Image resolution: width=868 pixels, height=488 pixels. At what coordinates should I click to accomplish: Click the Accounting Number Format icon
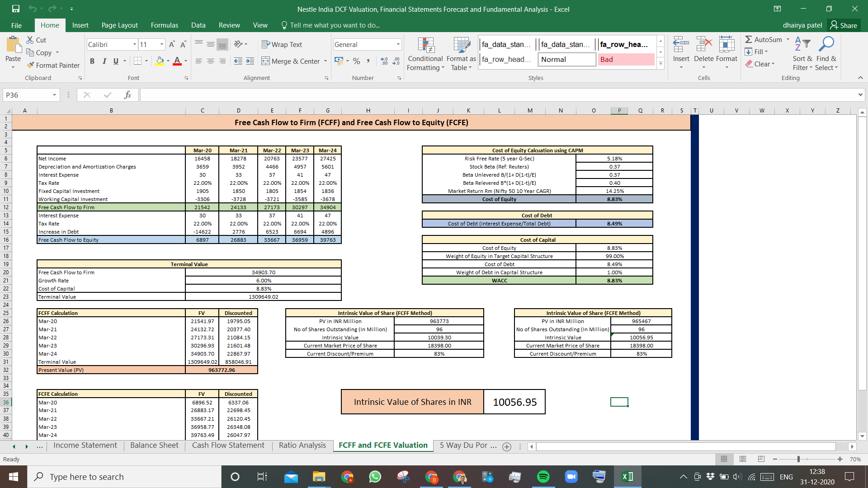[339, 61]
